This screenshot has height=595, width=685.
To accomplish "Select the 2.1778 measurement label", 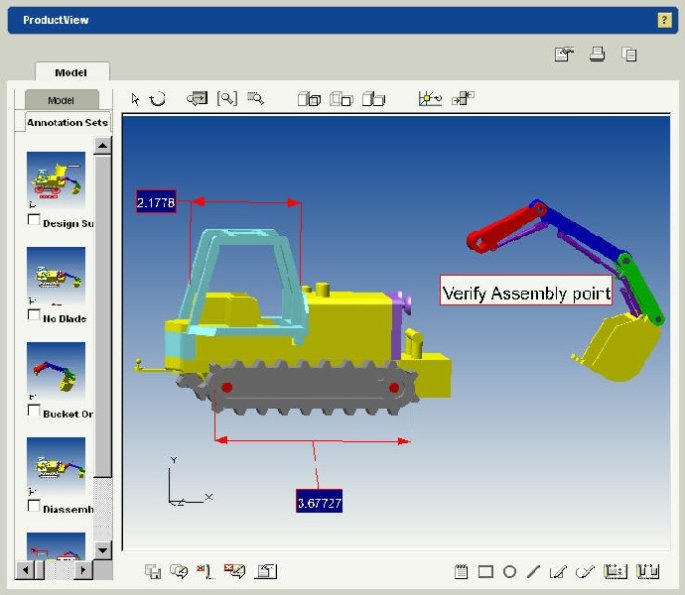I will pos(156,202).
